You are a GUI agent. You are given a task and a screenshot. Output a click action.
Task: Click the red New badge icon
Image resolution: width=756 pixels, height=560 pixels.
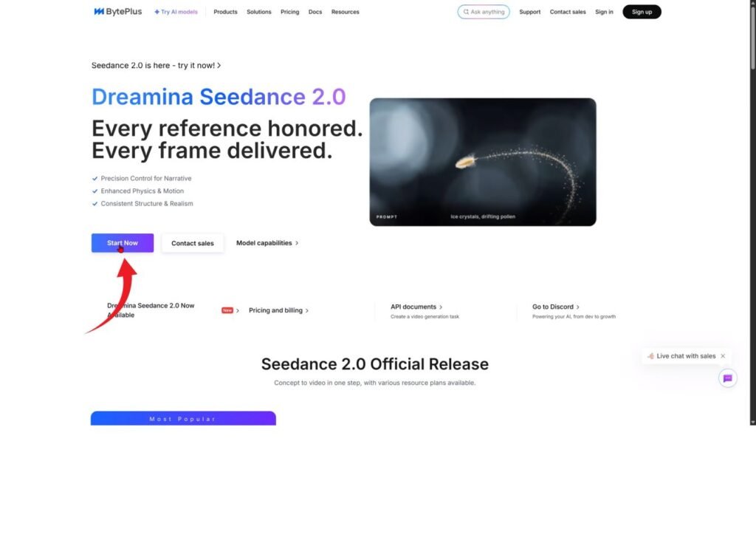pos(227,310)
